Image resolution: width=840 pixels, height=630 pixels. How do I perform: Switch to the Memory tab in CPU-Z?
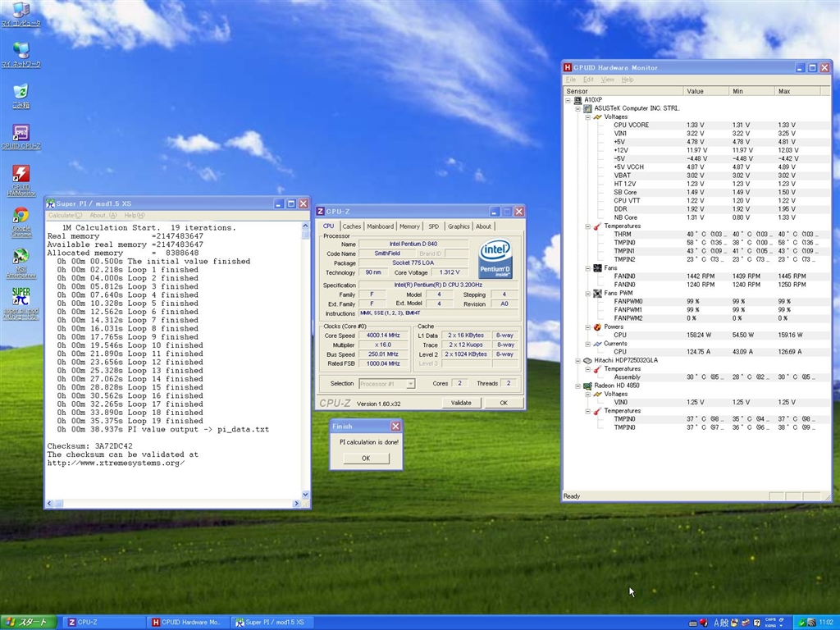click(409, 226)
